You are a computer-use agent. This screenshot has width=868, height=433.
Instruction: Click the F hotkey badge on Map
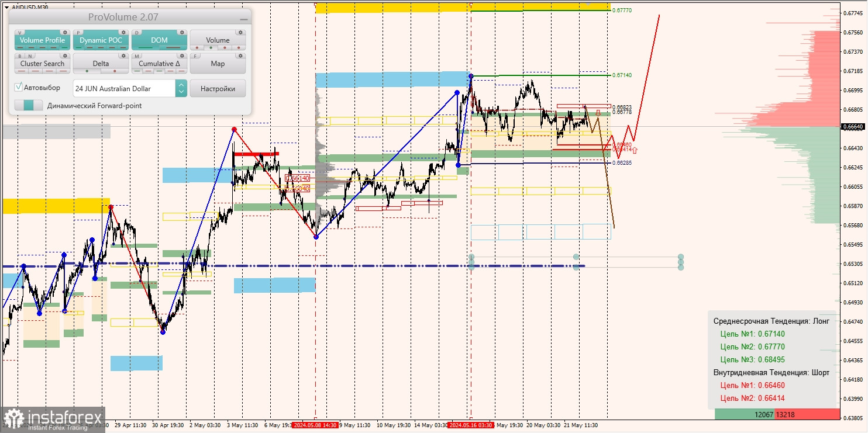(x=195, y=56)
